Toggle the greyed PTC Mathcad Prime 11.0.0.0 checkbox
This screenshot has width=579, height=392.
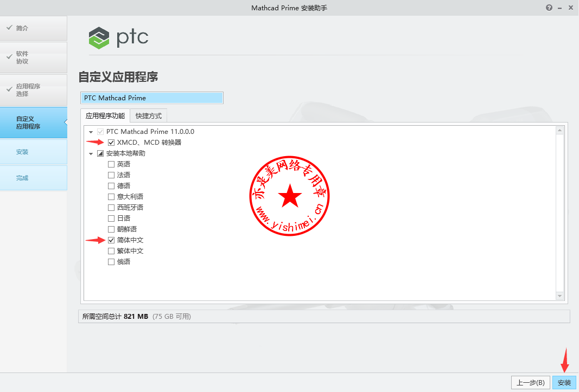(x=100, y=132)
